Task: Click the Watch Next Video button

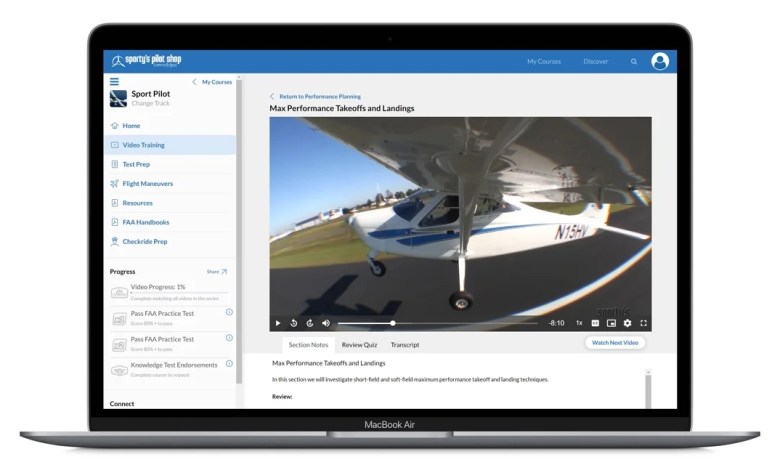Action: point(615,343)
